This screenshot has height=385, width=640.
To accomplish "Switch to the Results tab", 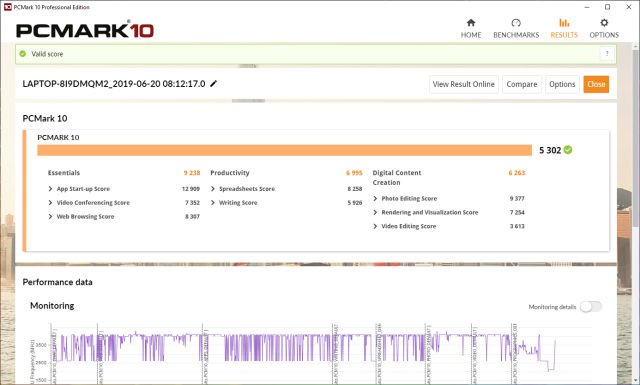I will [564, 29].
